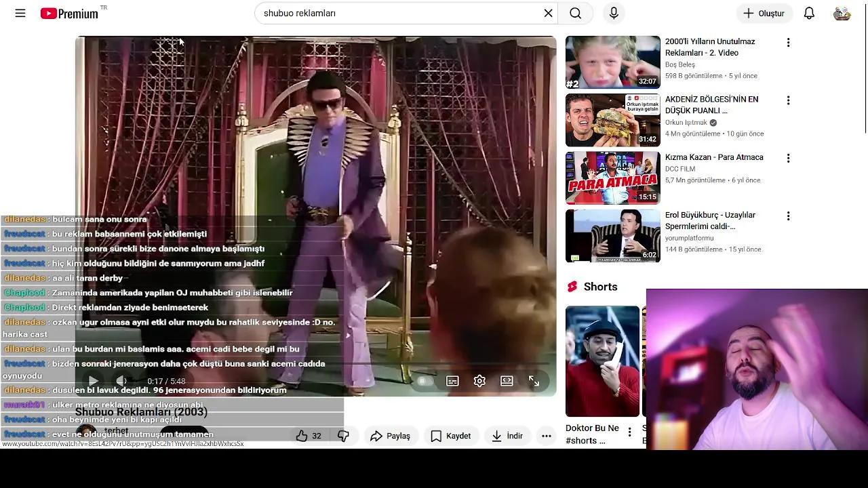Open the YouTube hamburger guide menu
This screenshot has width=868, height=488.
tap(20, 13)
